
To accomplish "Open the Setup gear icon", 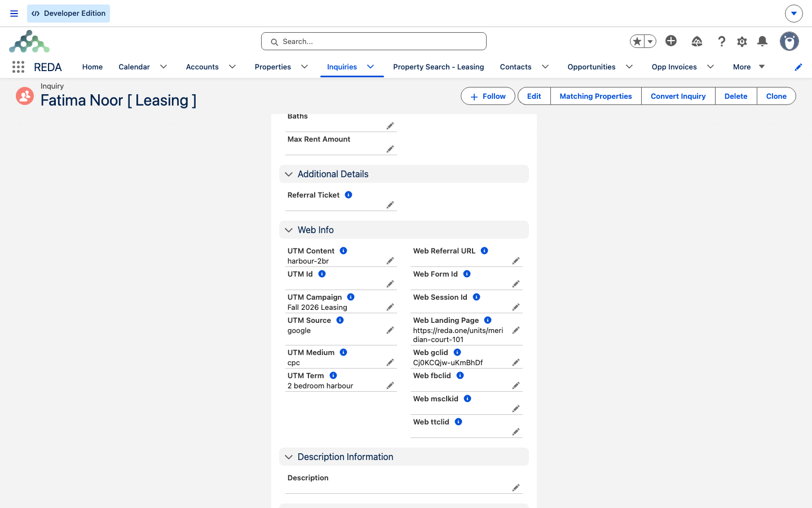I will pos(742,41).
